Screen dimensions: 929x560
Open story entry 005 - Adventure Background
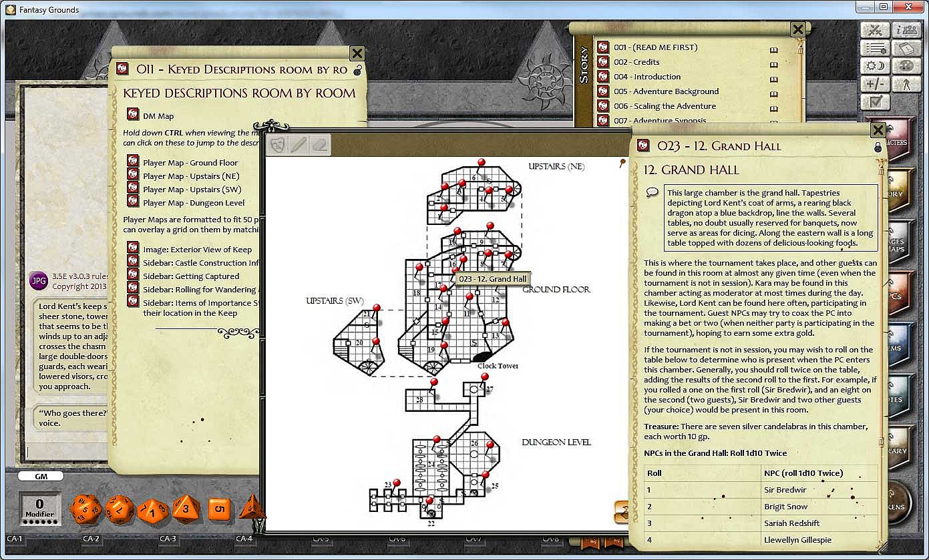pos(666,91)
